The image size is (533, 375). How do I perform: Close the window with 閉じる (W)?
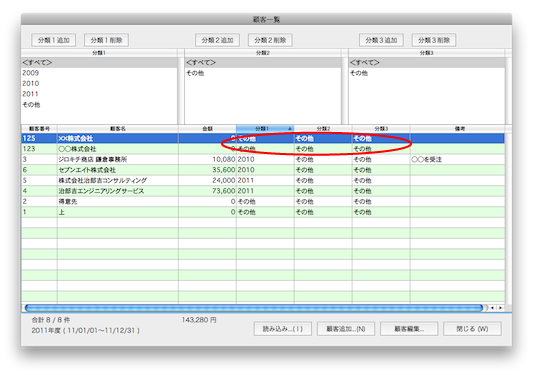pos(472,329)
